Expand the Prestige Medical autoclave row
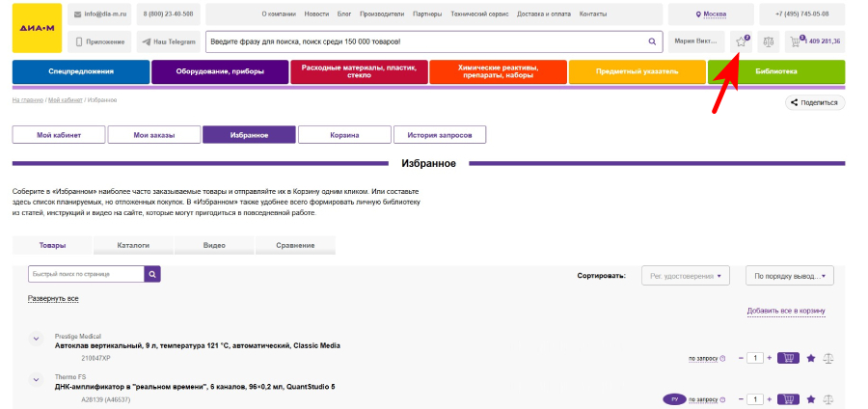The height and width of the screenshot is (409, 868). coord(37,340)
